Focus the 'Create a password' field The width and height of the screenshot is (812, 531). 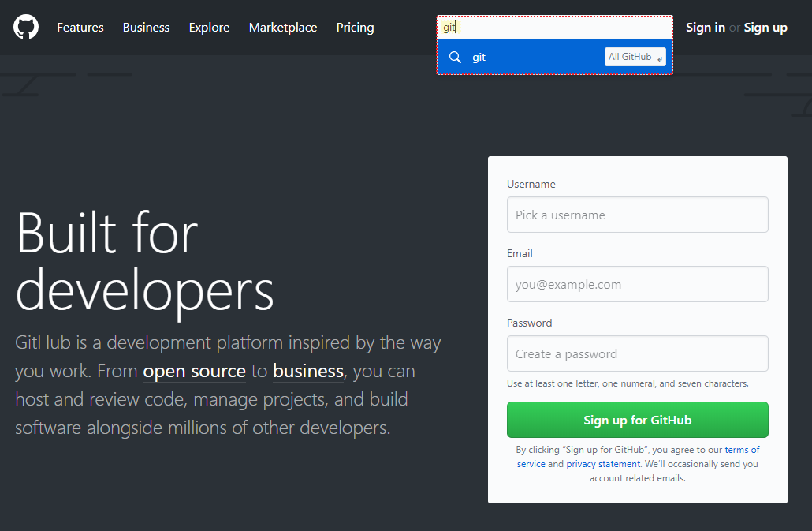tap(638, 353)
